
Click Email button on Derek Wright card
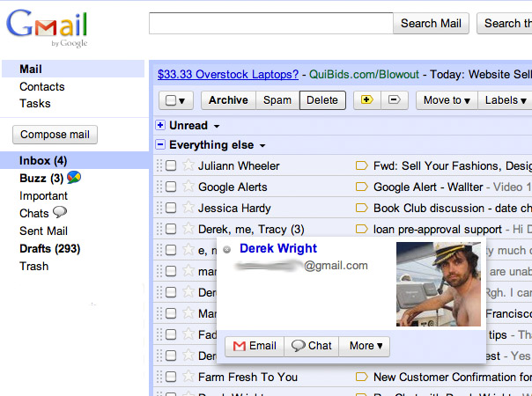coord(255,346)
